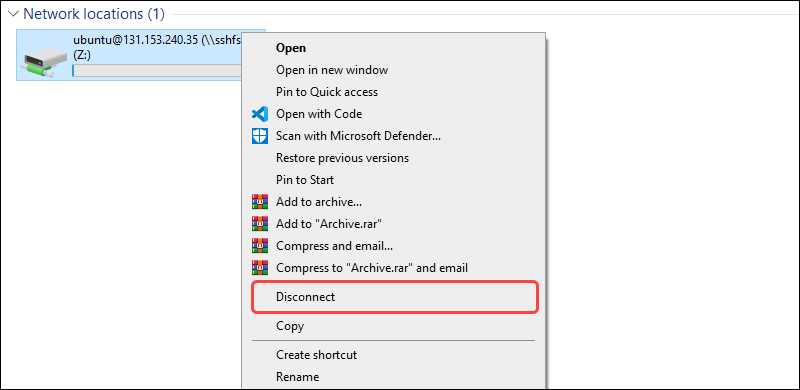Select Open in new window
Image resolution: width=800 pixels, height=390 pixels.
point(332,70)
